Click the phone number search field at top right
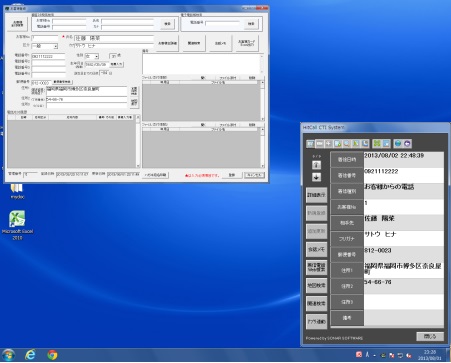The height and width of the screenshot is (363, 451). point(223,23)
